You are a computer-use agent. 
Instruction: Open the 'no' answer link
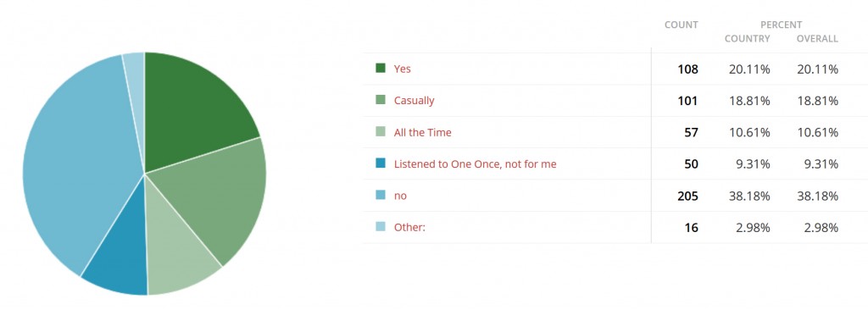400,196
